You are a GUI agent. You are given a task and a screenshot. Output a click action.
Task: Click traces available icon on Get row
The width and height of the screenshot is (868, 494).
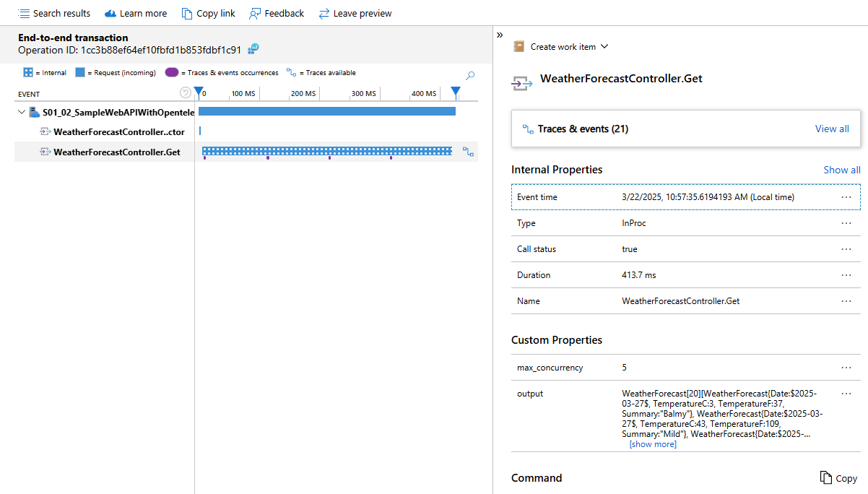(469, 152)
